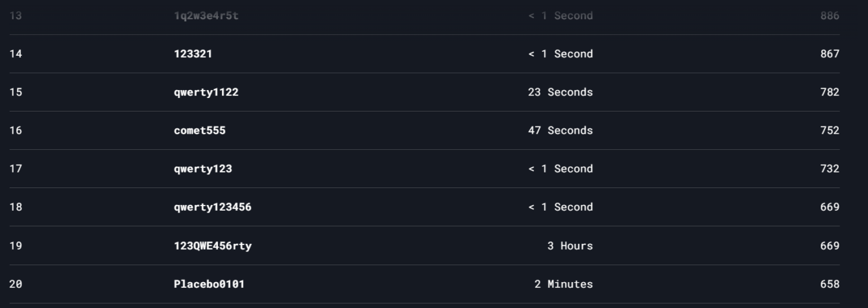Viewport: 868px width, 308px height.
Task: Select rank number 16
Action: coord(16,130)
